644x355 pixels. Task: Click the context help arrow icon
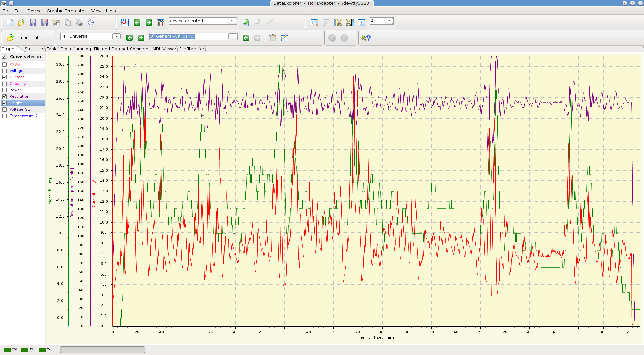(366, 38)
